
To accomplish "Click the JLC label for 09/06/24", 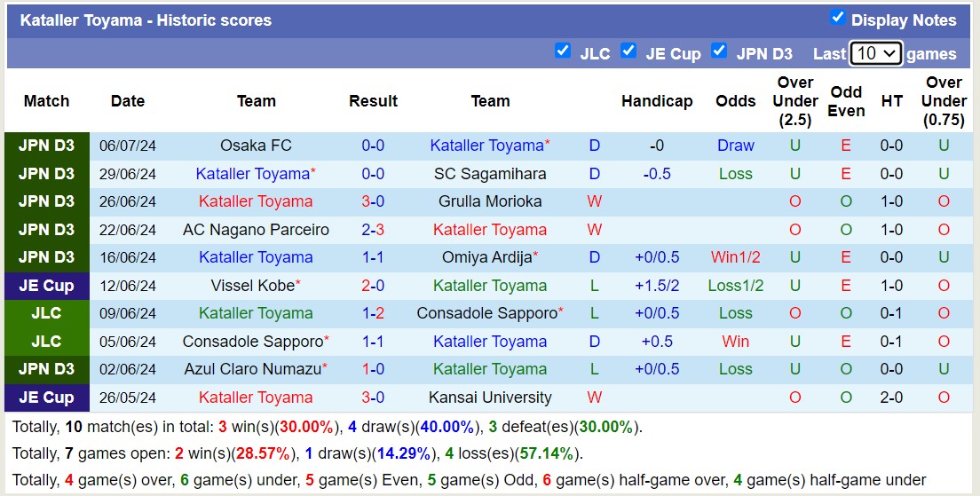I will point(47,313).
